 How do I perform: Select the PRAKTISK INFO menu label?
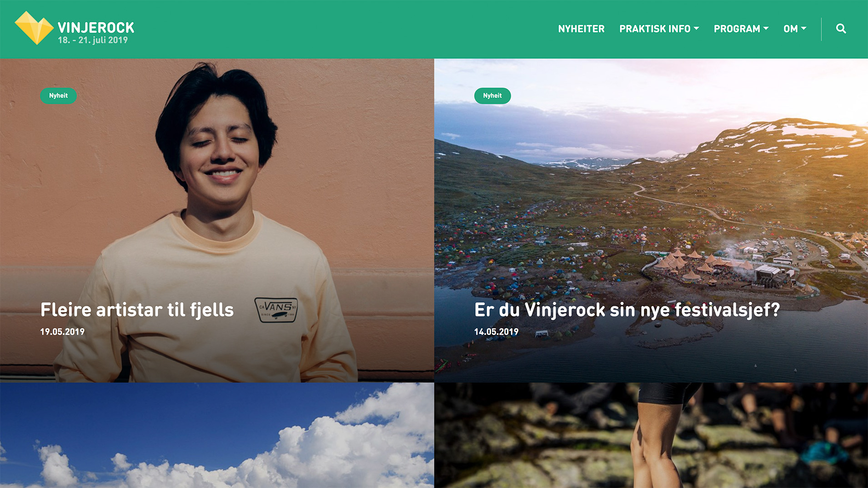(655, 29)
